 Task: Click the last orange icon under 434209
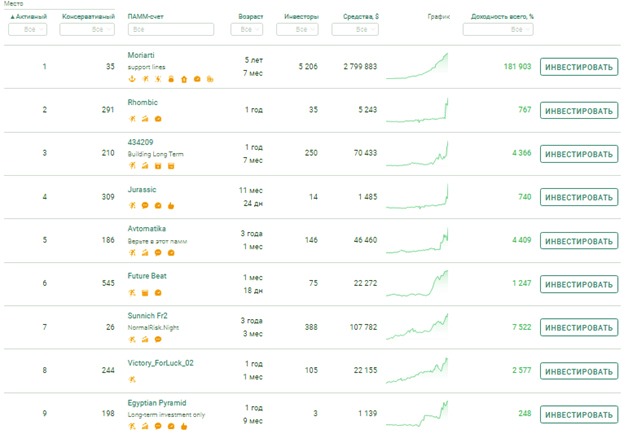(x=171, y=166)
